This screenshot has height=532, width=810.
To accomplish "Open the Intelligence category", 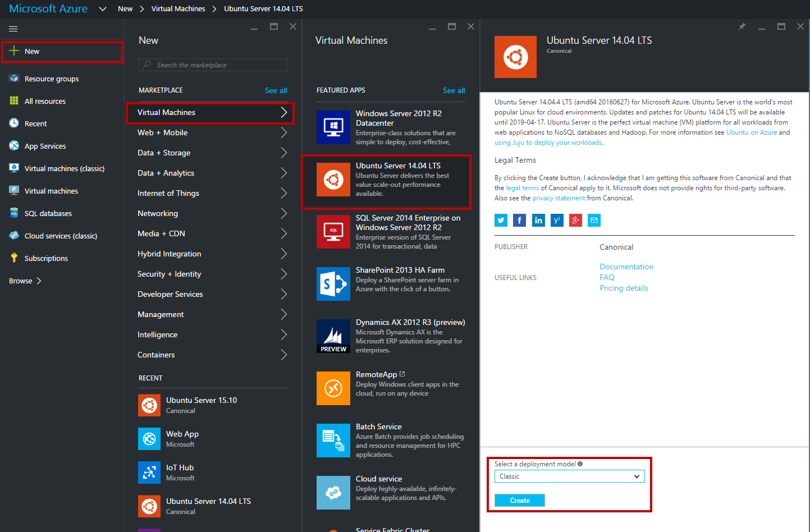I will point(212,334).
